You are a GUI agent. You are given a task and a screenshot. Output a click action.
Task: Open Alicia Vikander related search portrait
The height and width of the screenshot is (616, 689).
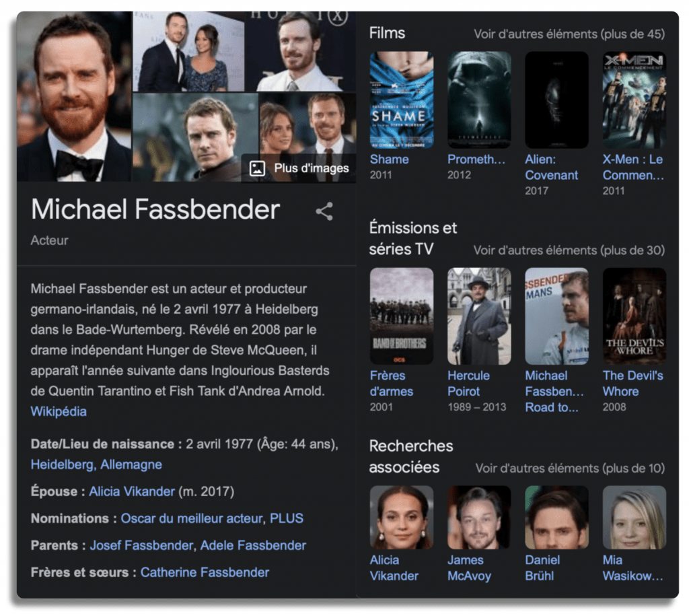402,518
